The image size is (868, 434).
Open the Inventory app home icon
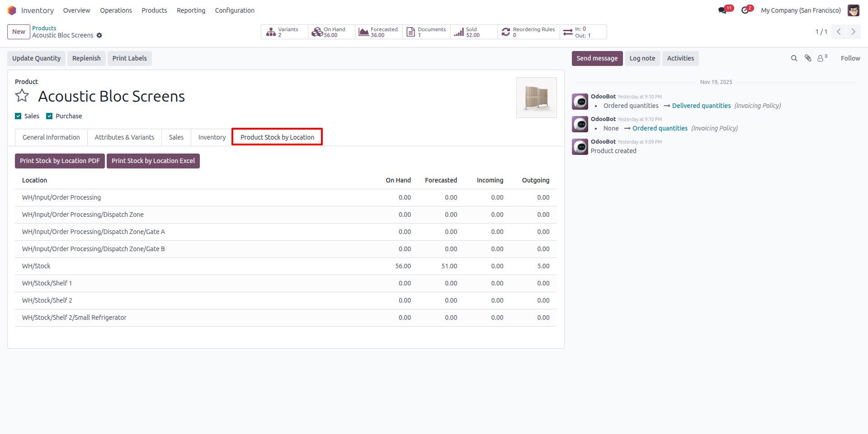pyautogui.click(x=12, y=10)
